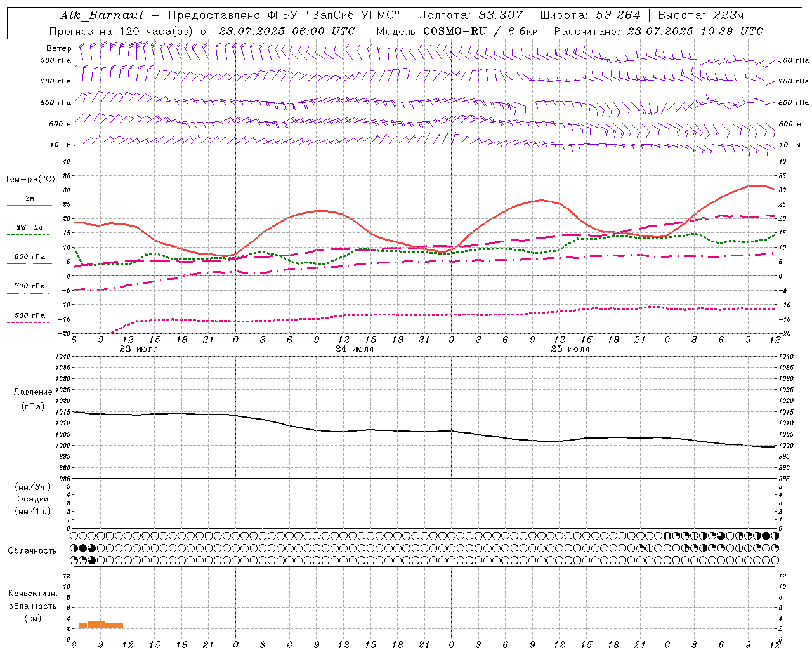Viewport: 812px width, 650px height.
Task: Select the Долгота: 83.307 header field
Action: tap(471, 15)
